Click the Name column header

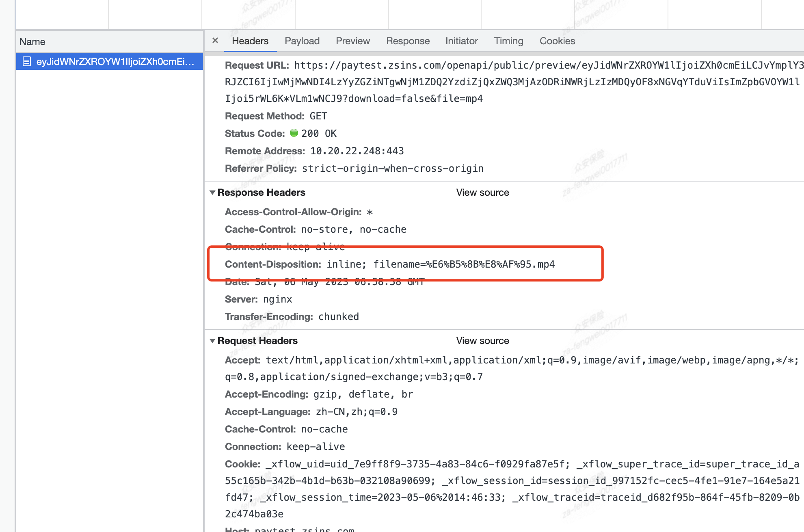pos(32,42)
